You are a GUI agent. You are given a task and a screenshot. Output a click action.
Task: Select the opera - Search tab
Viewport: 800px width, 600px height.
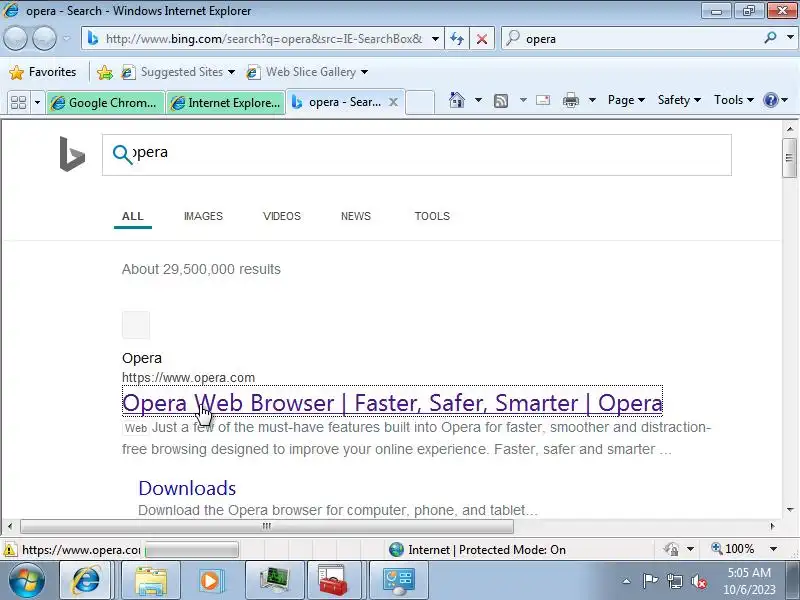(336, 102)
